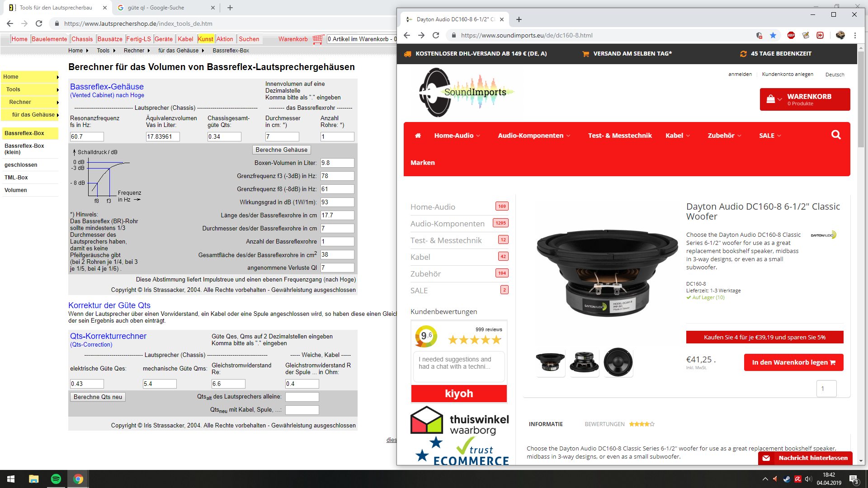
Task: Click the blocked-cookies shield icon in address bar
Action: (x=759, y=35)
